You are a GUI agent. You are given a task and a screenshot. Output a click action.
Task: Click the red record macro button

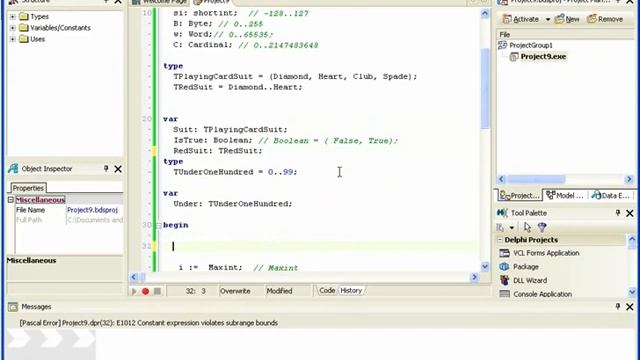145,291
